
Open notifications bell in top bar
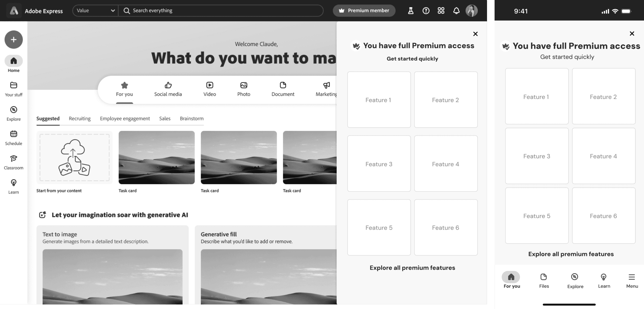tap(456, 11)
